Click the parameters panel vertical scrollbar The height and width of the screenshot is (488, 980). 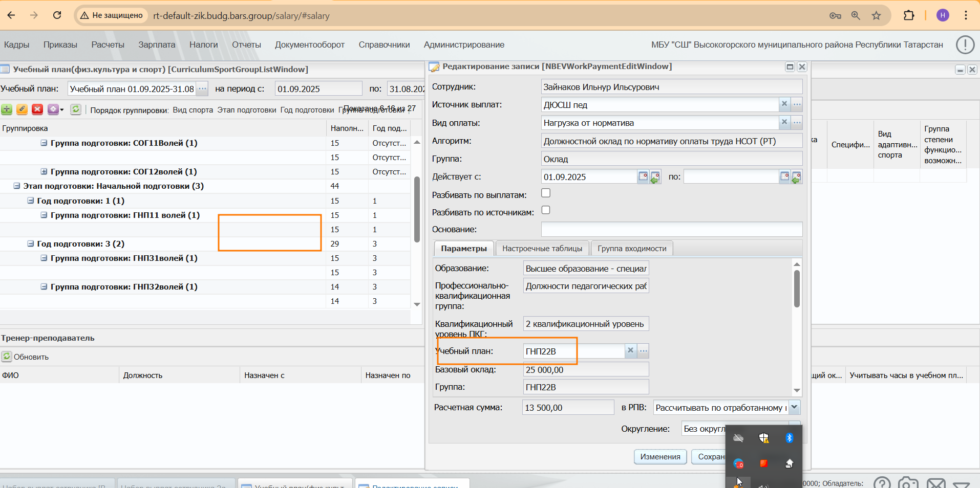[x=797, y=289]
